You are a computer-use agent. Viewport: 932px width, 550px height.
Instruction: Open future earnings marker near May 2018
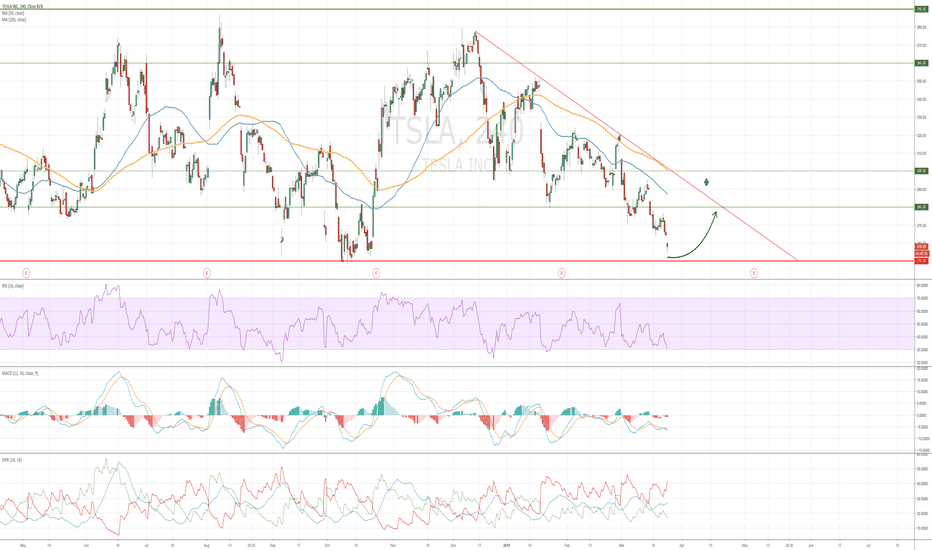tap(754, 273)
